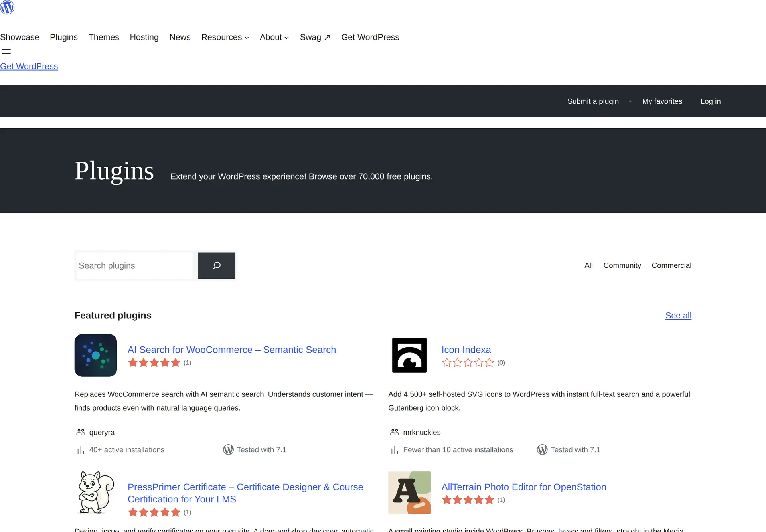Open the Icon Indexa plugin icon
Image resolution: width=766 pixels, height=532 pixels.
pyautogui.click(x=409, y=355)
